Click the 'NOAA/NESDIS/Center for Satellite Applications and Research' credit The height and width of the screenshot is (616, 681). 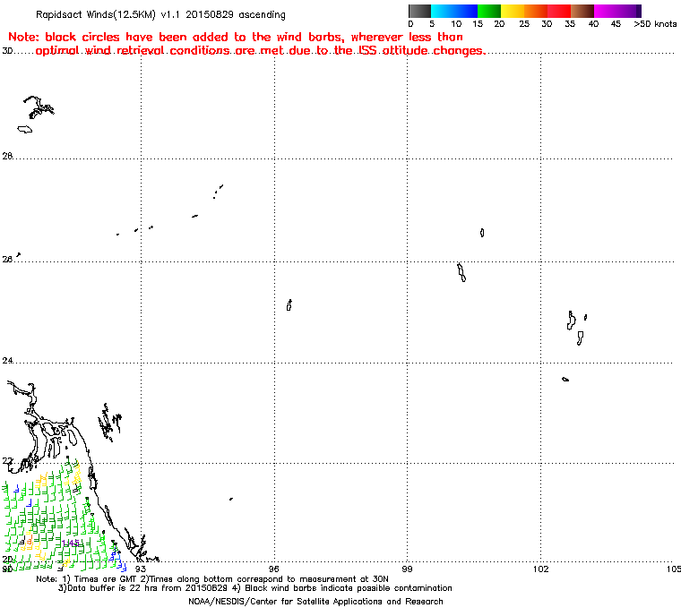(x=315, y=602)
